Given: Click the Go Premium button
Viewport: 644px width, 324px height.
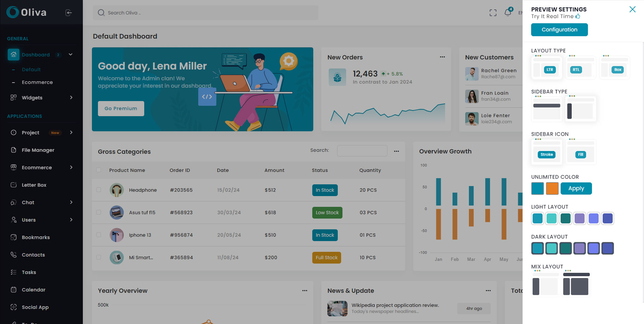Looking at the screenshot, I should (x=121, y=108).
